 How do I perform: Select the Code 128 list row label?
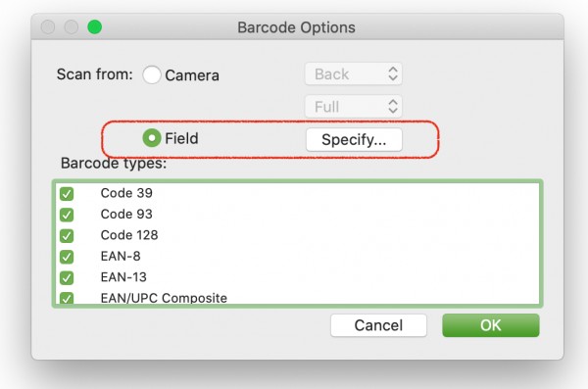coord(129,235)
